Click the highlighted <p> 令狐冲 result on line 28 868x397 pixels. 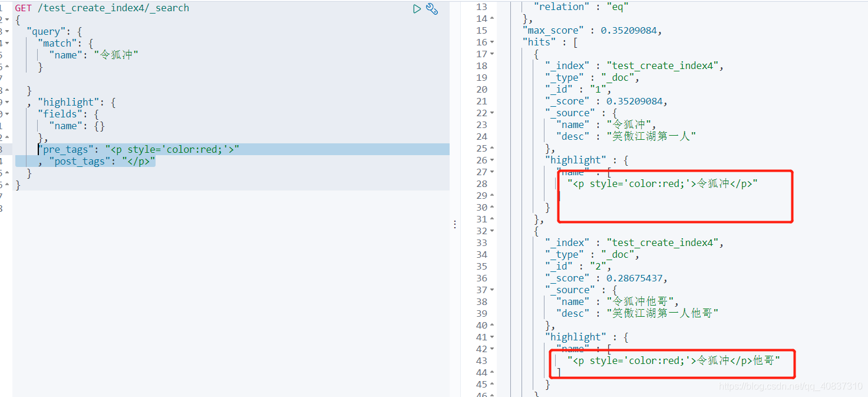pos(662,184)
